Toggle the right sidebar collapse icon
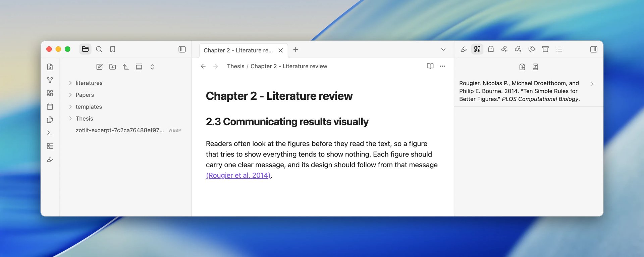644x257 pixels. 594,49
